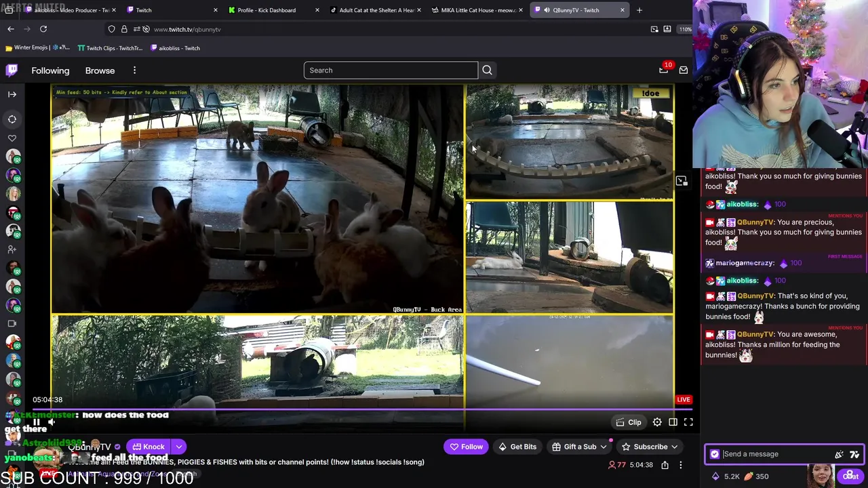Click the magnifier search button

pyautogui.click(x=487, y=70)
